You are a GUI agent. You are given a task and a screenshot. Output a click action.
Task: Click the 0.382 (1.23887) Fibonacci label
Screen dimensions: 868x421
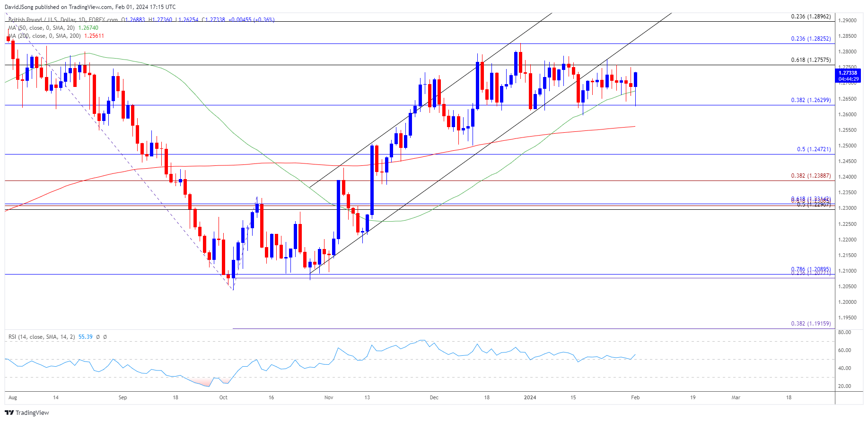[811, 176]
